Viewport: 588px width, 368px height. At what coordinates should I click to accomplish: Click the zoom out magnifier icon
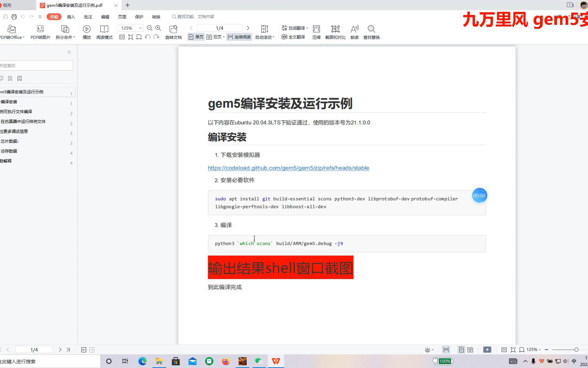tap(149, 28)
